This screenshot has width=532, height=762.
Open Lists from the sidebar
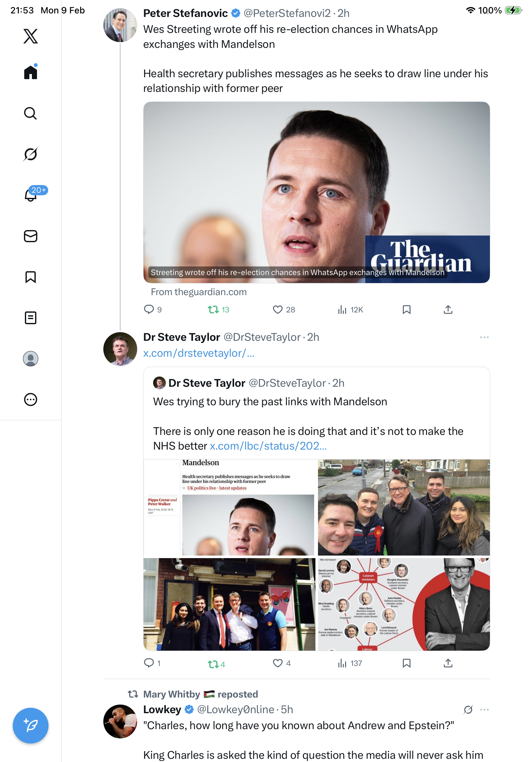(31, 317)
